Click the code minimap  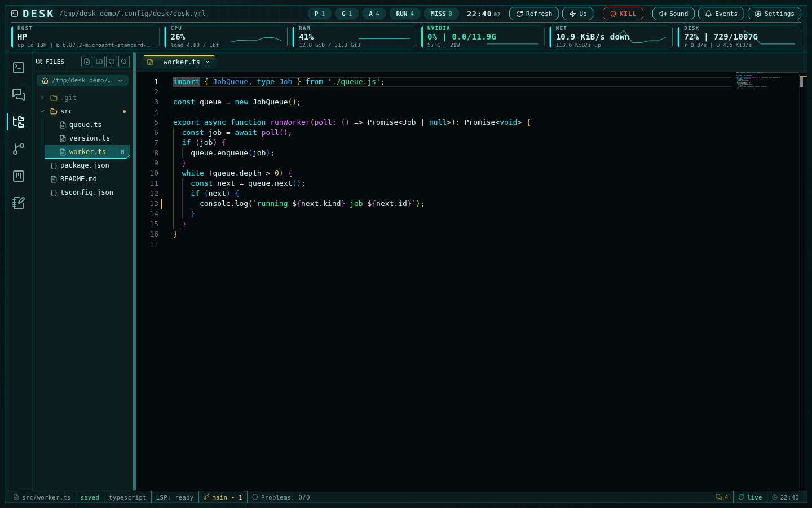[766, 82]
